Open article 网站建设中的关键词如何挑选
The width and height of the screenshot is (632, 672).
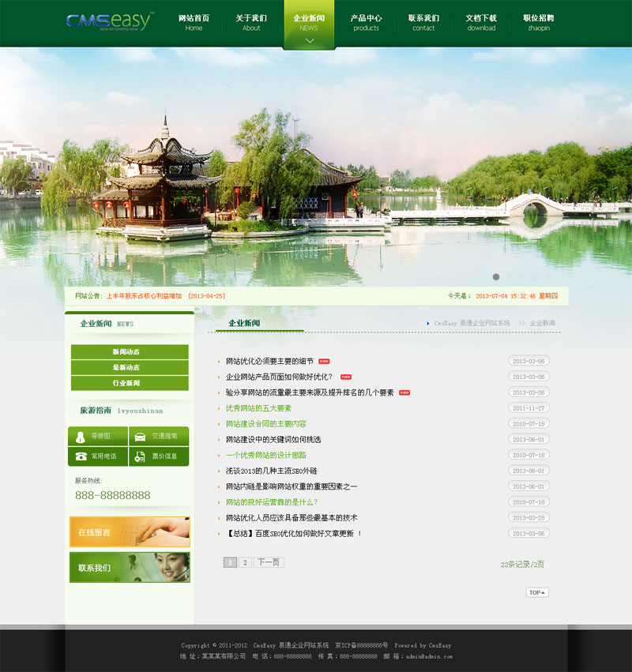point(273,439)
